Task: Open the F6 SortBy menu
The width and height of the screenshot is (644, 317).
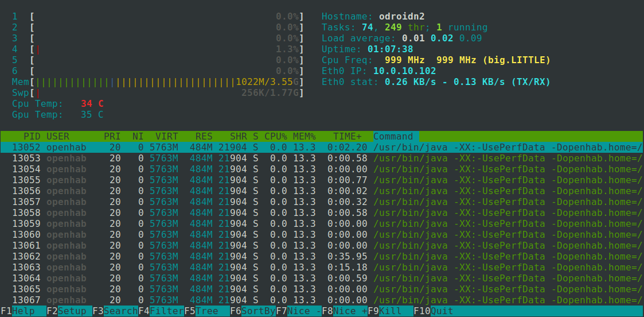Action: tap(252, 311)
